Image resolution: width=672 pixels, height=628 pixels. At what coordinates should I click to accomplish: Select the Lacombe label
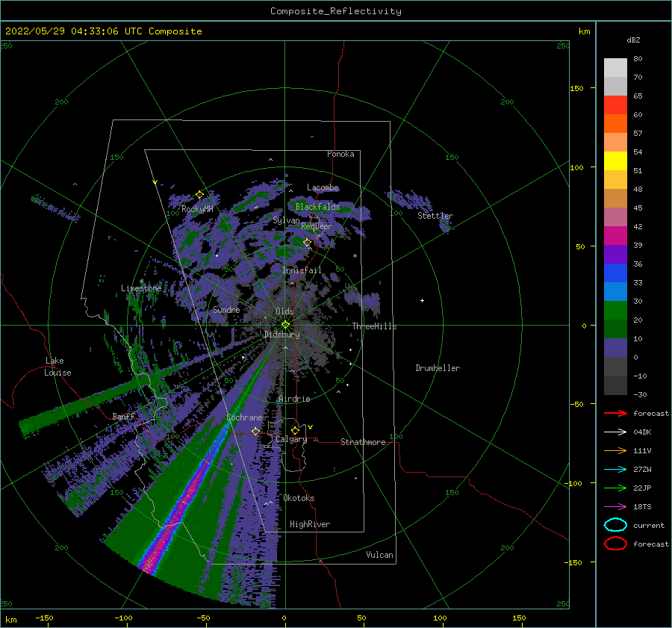tap(323, 187)
